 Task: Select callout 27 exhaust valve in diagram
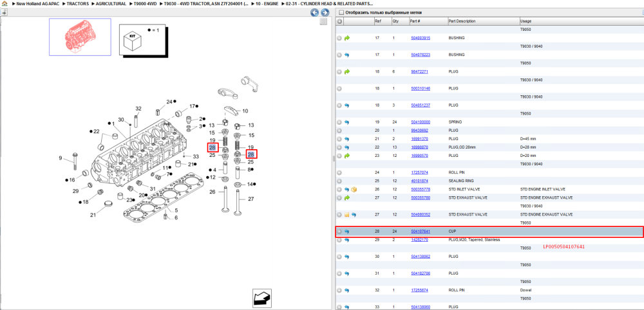click(251, 199)
